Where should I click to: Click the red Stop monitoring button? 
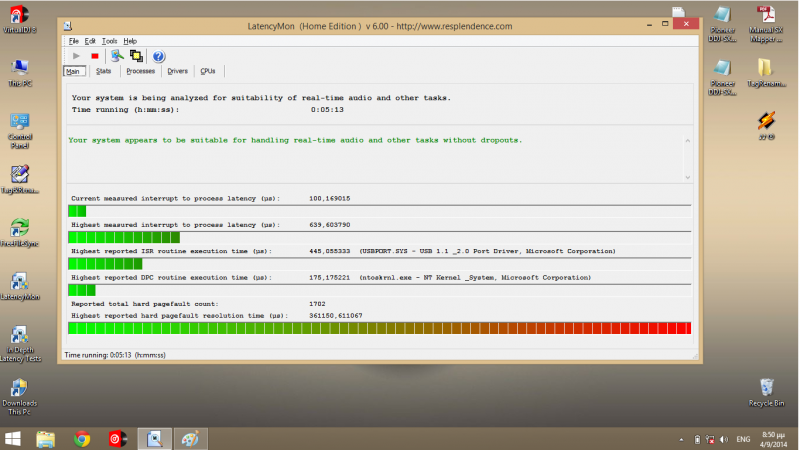point(94,56)
